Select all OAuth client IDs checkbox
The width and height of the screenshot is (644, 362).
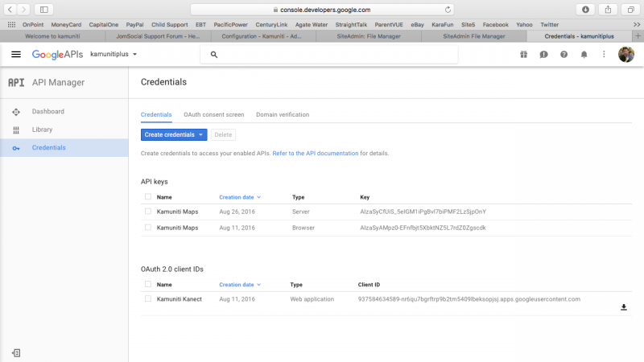point(148,284)
